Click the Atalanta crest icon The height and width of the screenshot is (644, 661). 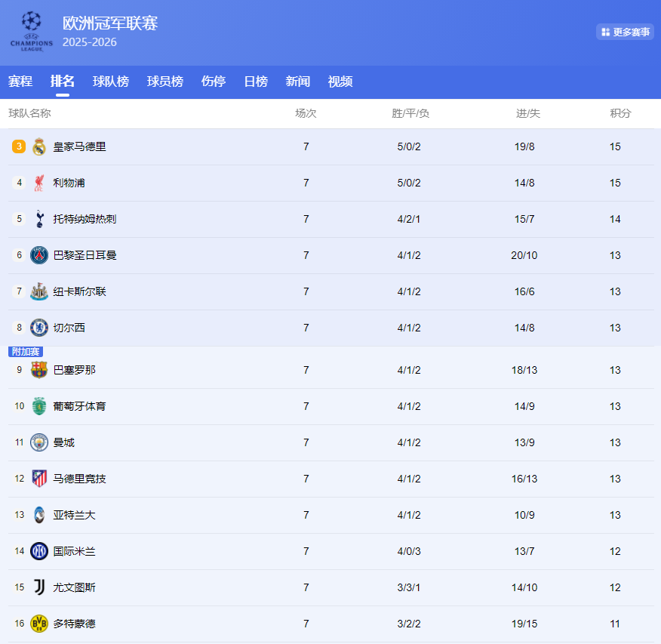39,515
